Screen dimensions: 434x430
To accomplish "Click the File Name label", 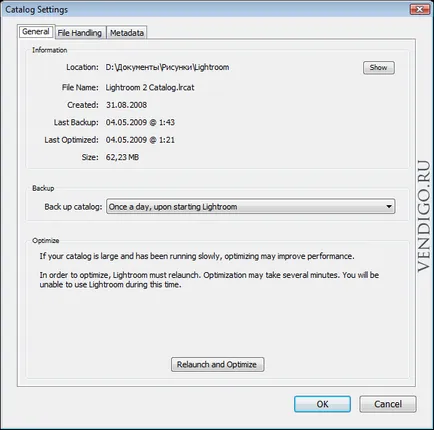I will [80, 88].
